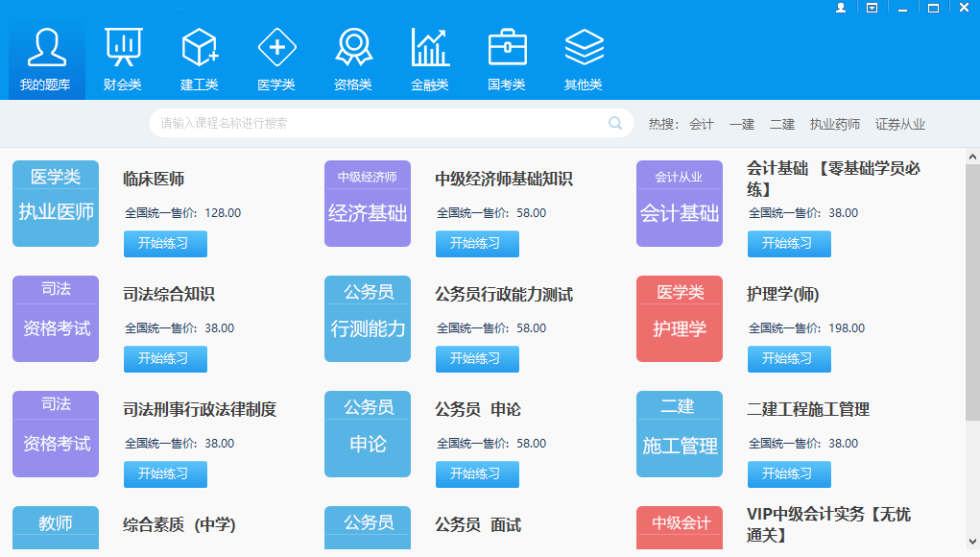Click the title 护理学(师)

783,294
